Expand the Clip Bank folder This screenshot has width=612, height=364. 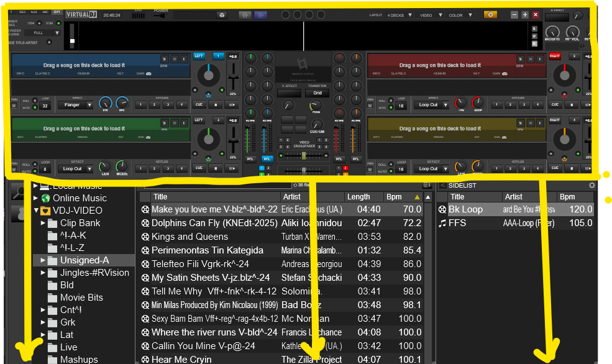[x=43, y=223]
